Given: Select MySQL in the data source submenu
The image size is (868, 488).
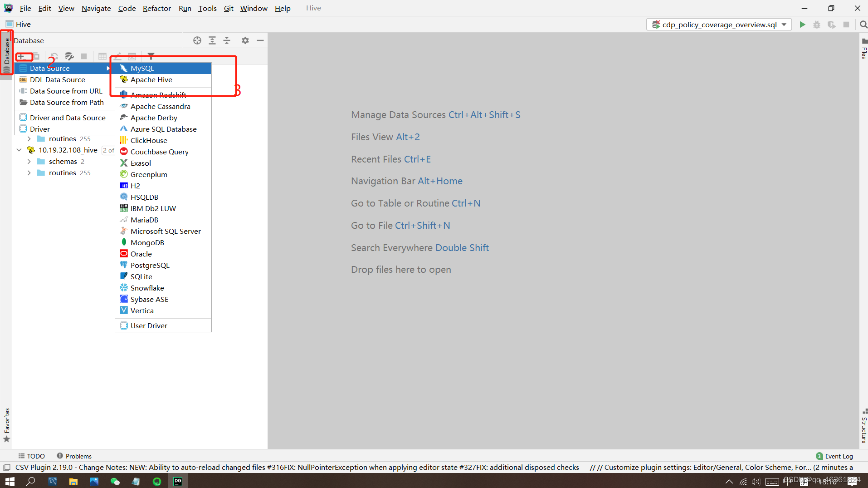Looking at the screenshot, I should (142, 68).
